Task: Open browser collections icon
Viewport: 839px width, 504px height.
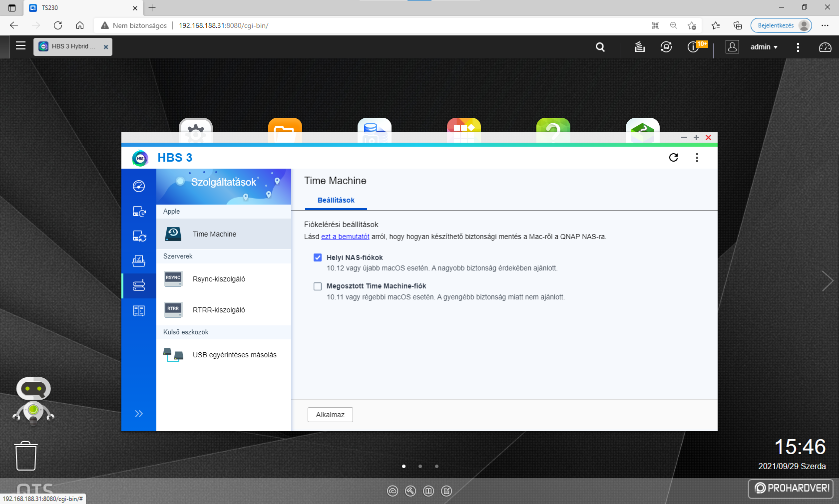Action: tap(738, 25)
